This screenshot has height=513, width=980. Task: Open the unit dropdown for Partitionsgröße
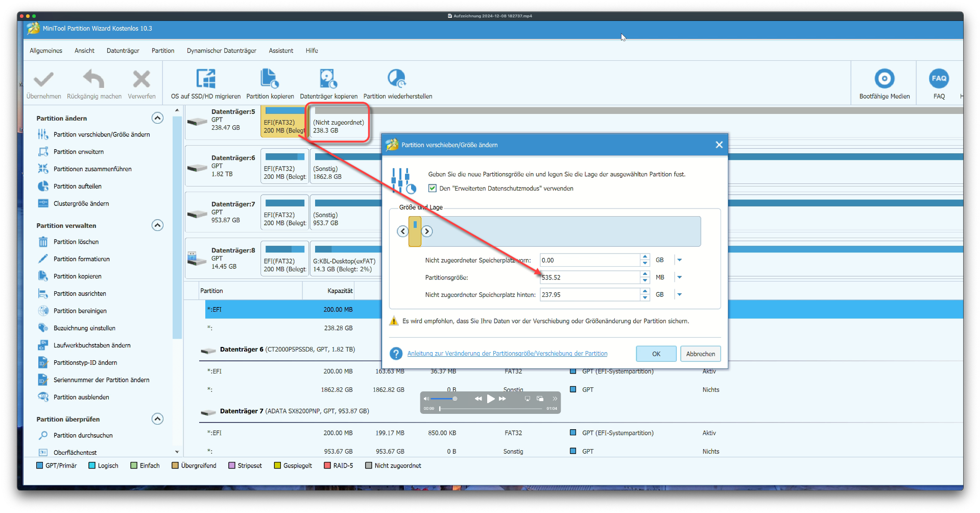(679, 277)
